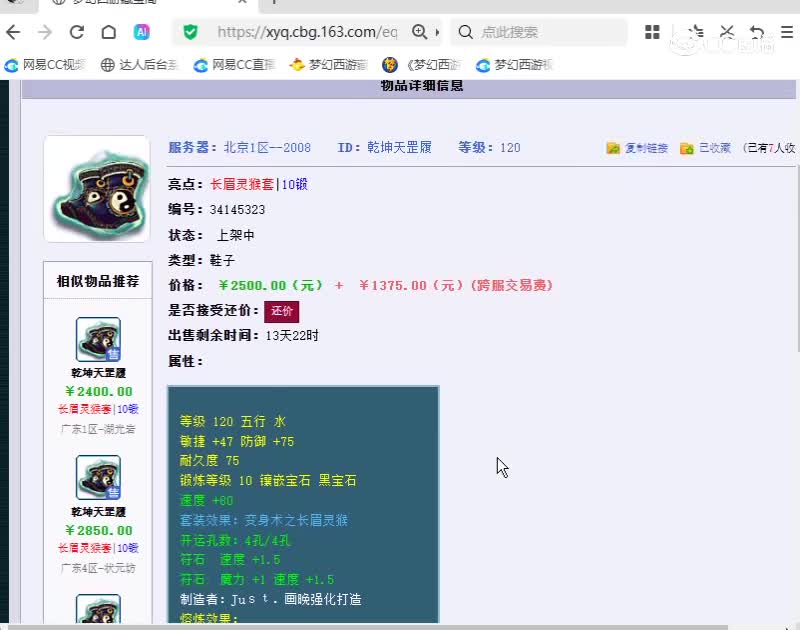Click the large boots item image

pos(97,189)
